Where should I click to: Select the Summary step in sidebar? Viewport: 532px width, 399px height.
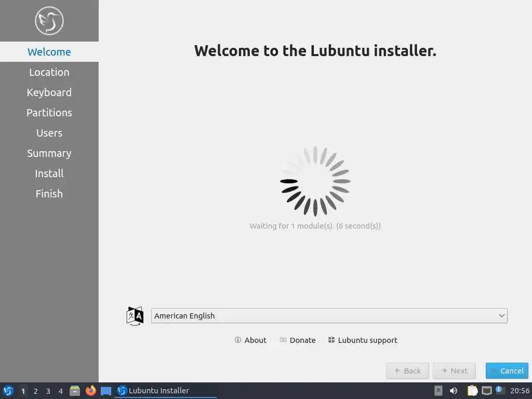click(x=49, y=153)
